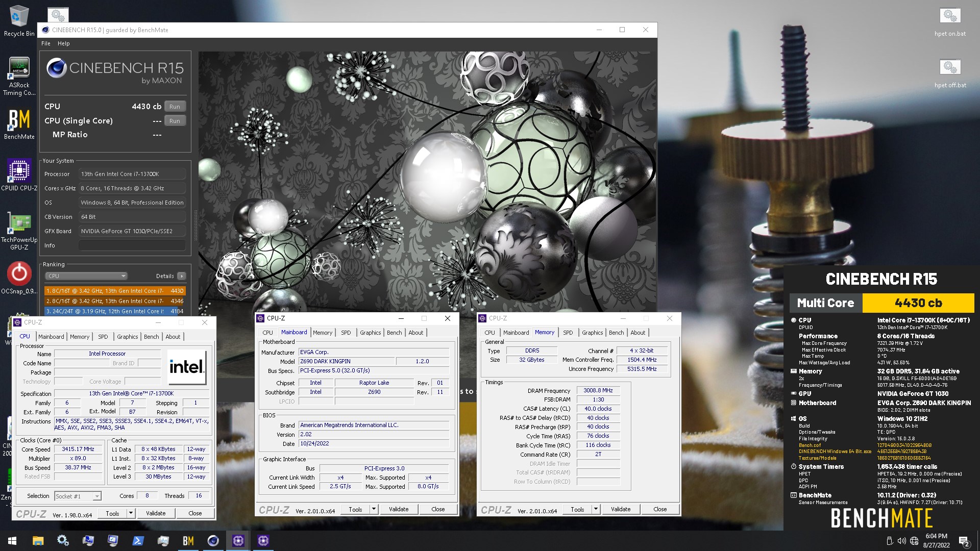Open the Windows Start menu

tap(12, 541)
